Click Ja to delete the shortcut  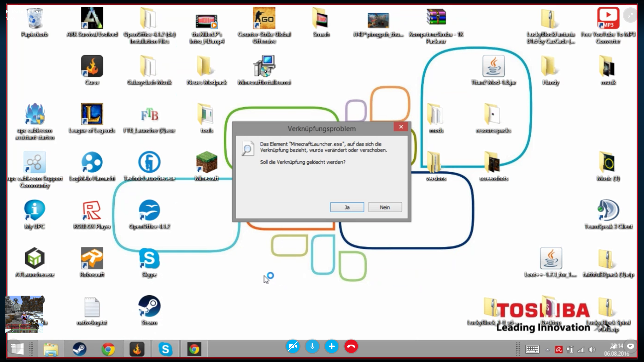[347, 207]
